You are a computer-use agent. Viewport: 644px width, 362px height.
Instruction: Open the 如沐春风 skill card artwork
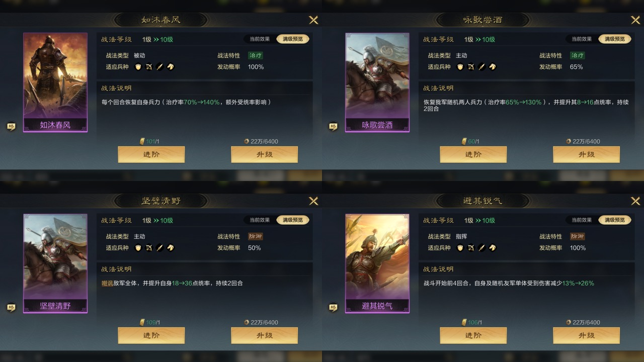click(55, 82)
